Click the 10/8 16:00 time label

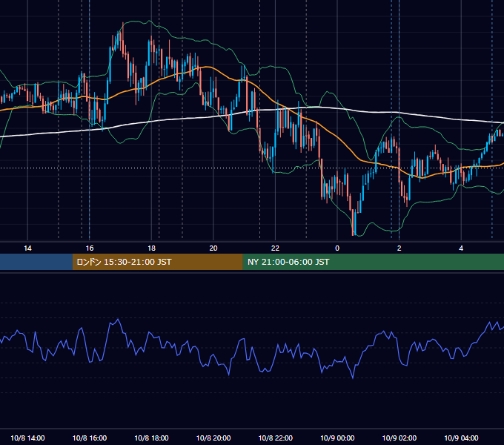click(90, 438)
